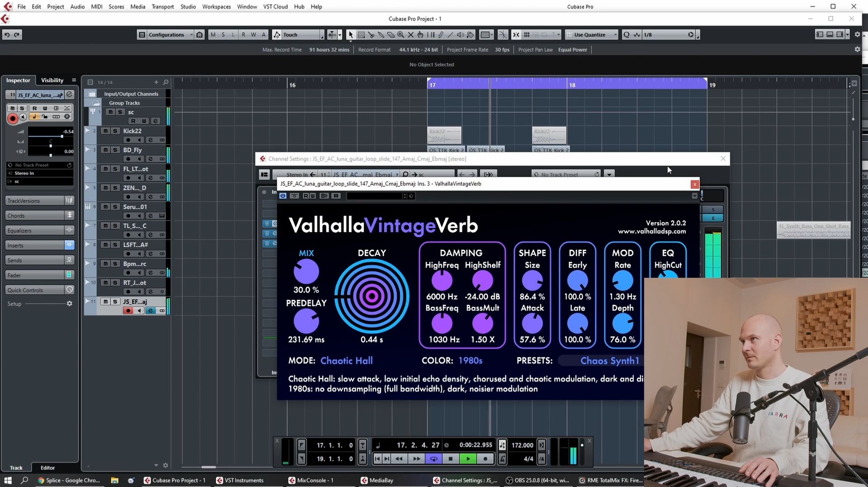Toggle the Inspector record enable button
The height and width of the screenshot is (487, 868).
[x=13, y=118]
